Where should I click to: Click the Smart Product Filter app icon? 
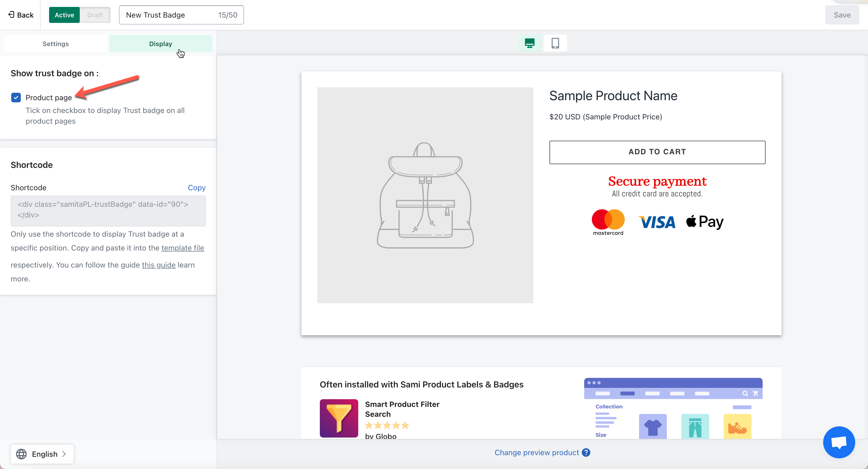tap(339, 418)
